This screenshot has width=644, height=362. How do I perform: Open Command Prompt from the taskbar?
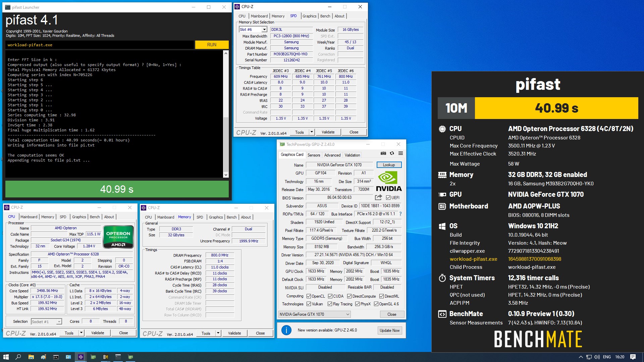click(56, 357)
